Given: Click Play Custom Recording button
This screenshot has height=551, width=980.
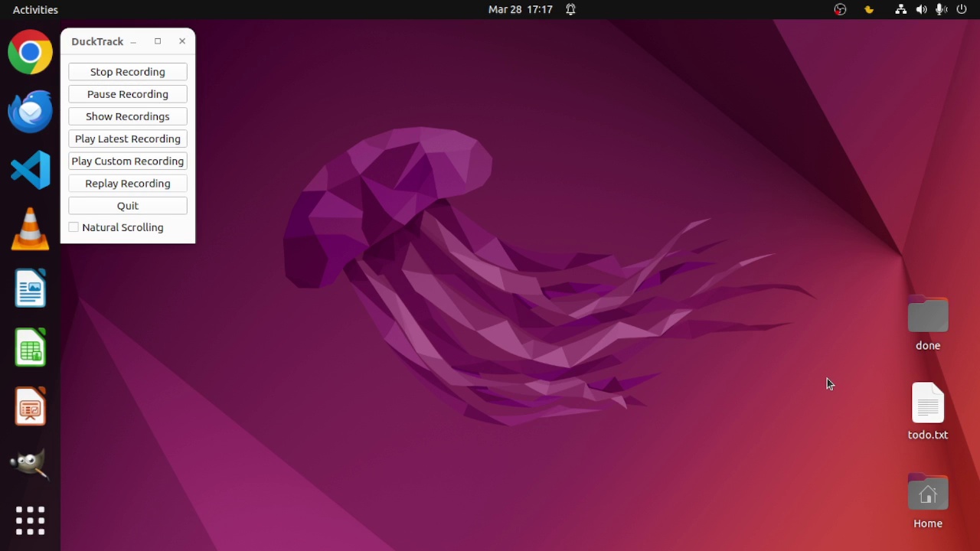Looking at the screenshot, I should [128, 161].
